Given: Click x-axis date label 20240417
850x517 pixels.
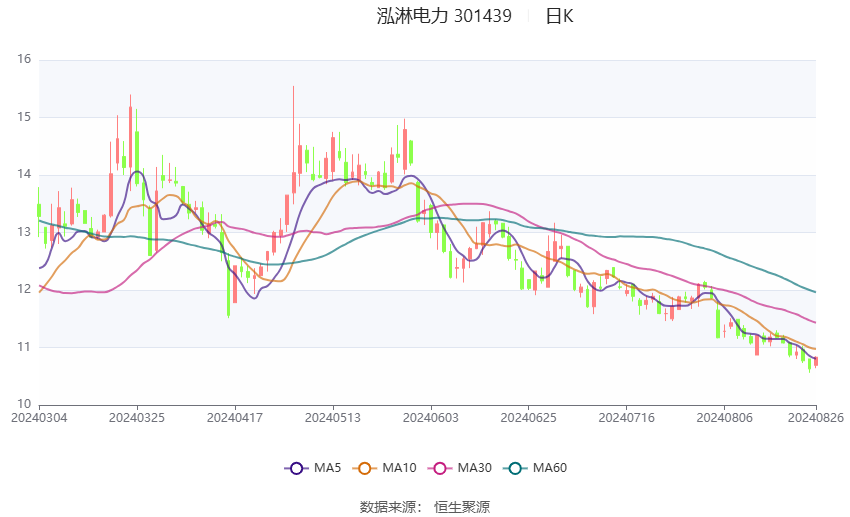Looking at the screenshot, I should coord(235,418).
